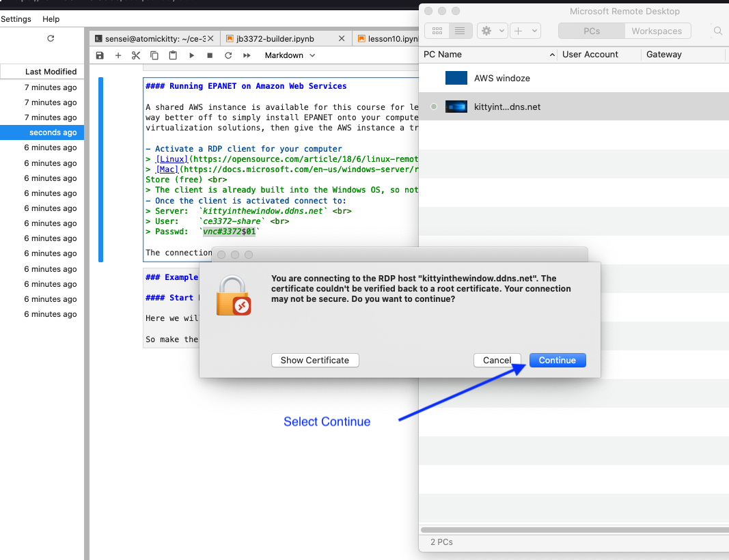The image size is (729, 560).
Task: Click the blue cell collapser bar beside the cell
Action: [x=101, y=169]
